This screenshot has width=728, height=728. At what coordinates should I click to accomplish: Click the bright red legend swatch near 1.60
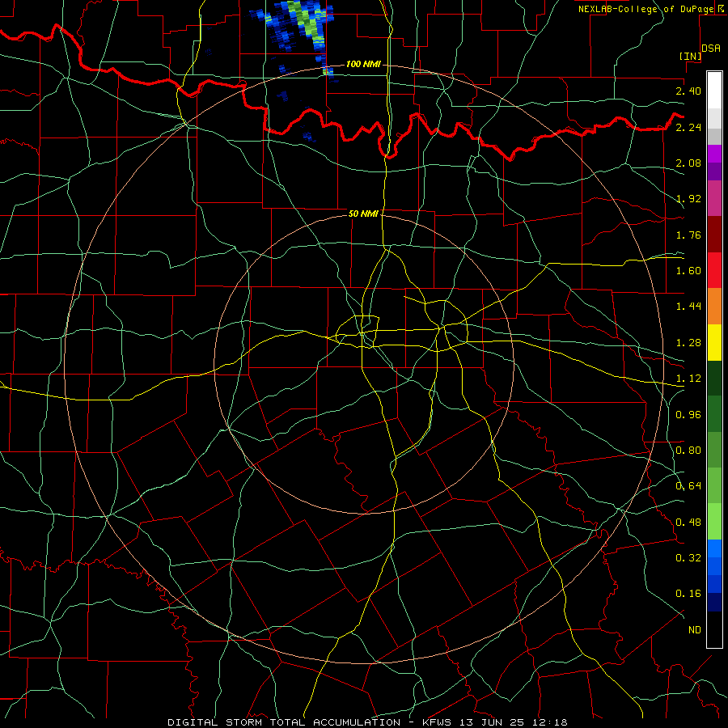(714, 270)
